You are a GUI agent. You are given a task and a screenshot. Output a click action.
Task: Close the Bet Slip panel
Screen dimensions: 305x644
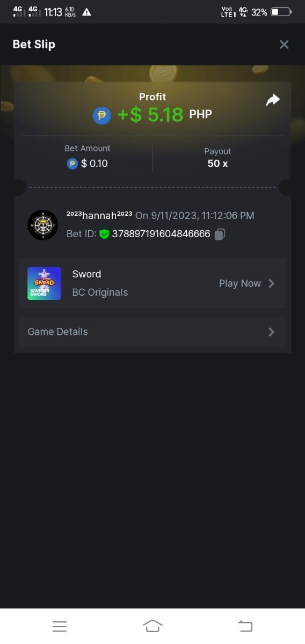pyautogui.click(x=284, y=45)
